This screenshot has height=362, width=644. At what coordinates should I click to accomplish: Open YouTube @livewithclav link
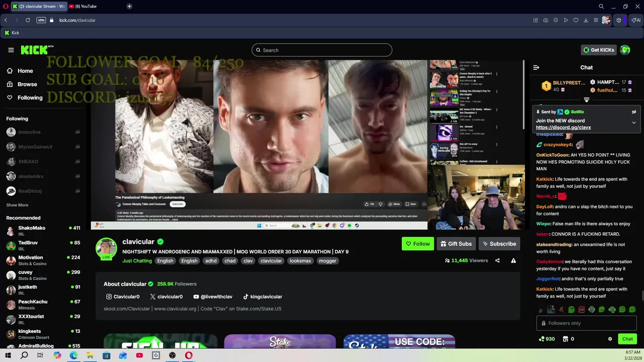[x=213, y=297]
